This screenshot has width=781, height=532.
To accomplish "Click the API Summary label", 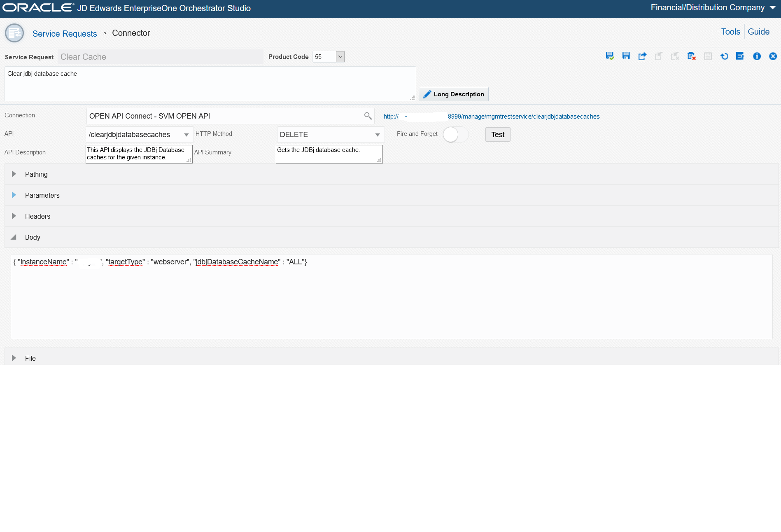I will 213,152.
